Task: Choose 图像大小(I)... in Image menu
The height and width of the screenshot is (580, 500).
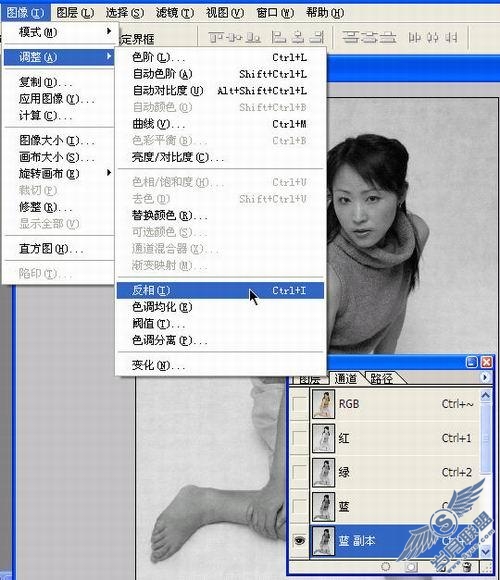Action: pos(60,141)
